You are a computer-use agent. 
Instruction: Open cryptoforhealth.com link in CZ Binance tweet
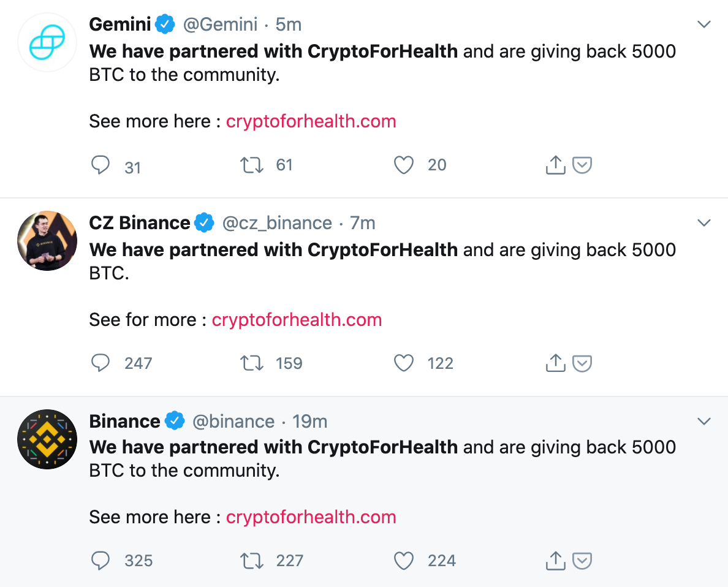[297, 320]
